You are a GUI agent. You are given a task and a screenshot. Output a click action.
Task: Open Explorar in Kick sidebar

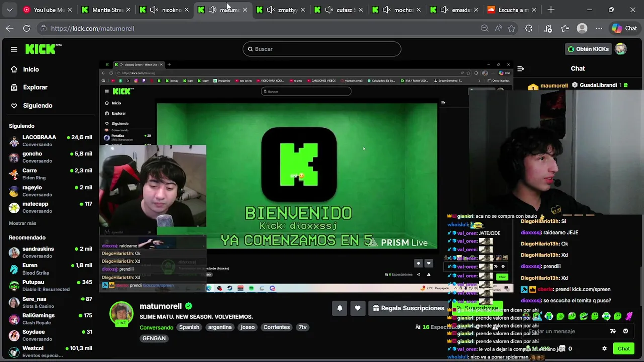coord(29,87)
